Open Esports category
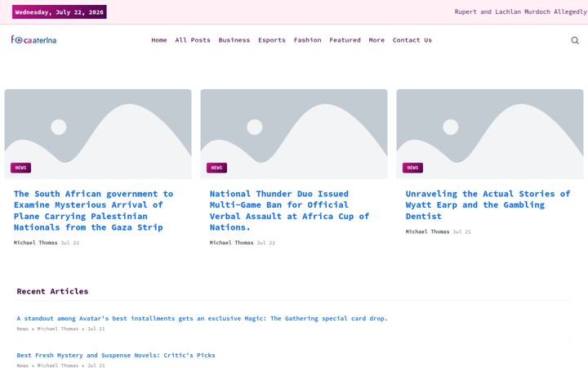Image resolution: width=588 pixels, height=368 pixels. click(x=271, y=40)
